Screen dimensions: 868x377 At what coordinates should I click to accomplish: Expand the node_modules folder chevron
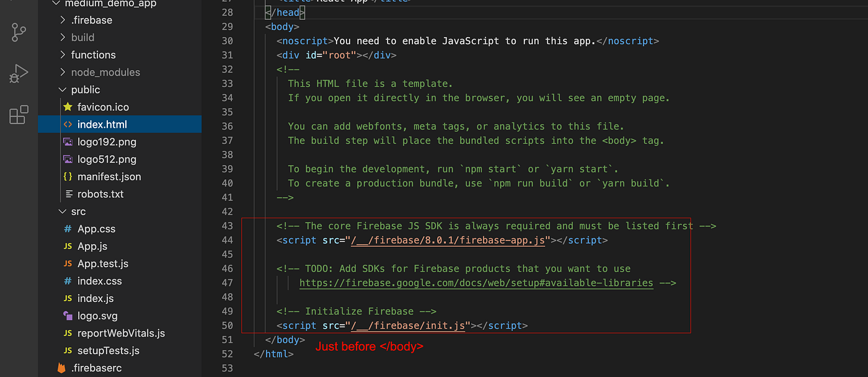[63, 72]
